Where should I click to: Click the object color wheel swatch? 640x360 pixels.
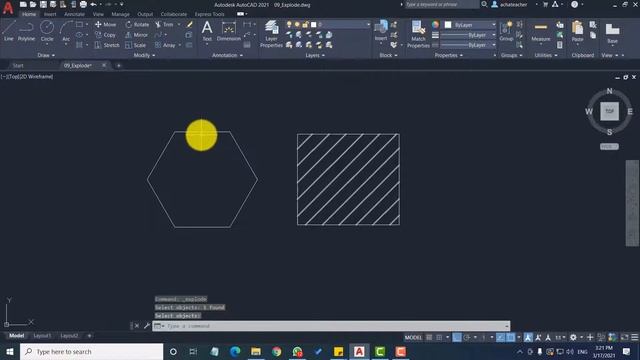pyautogui.click(x=436, y=25)
